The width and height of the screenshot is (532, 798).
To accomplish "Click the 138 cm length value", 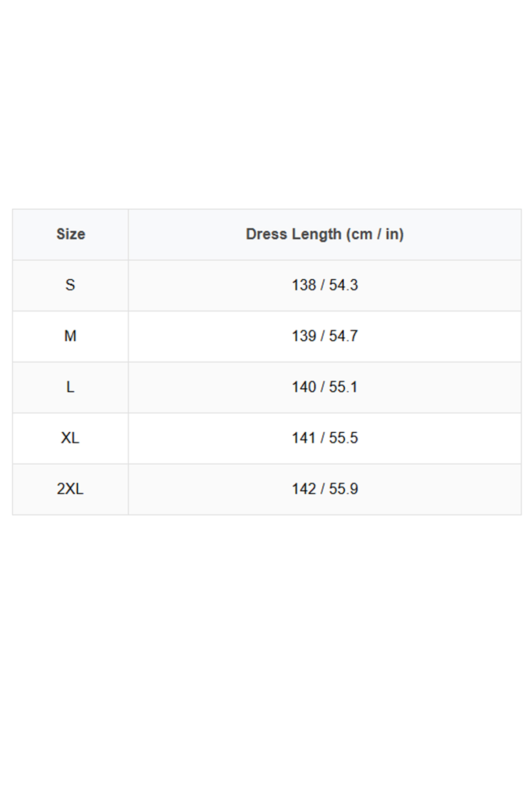I will pyautogui.click(x=304, y=285).
